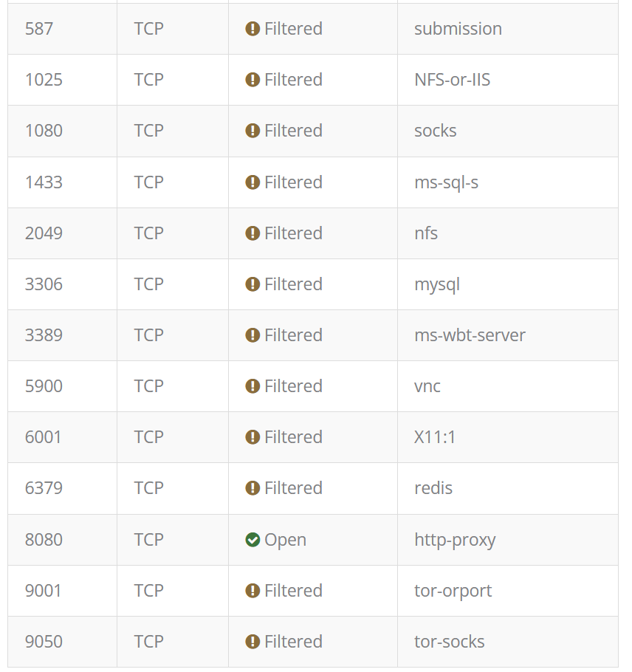Click the Filtered icon beside ms-wbt-server

[x=253, y=335]
